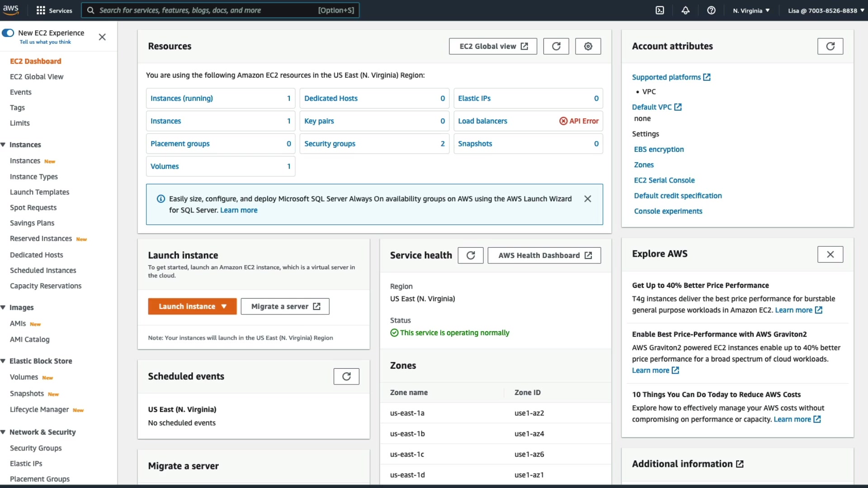Viewport: 868px width, 488px height.
Task: Open the help question mark menu
Action: 711,10
